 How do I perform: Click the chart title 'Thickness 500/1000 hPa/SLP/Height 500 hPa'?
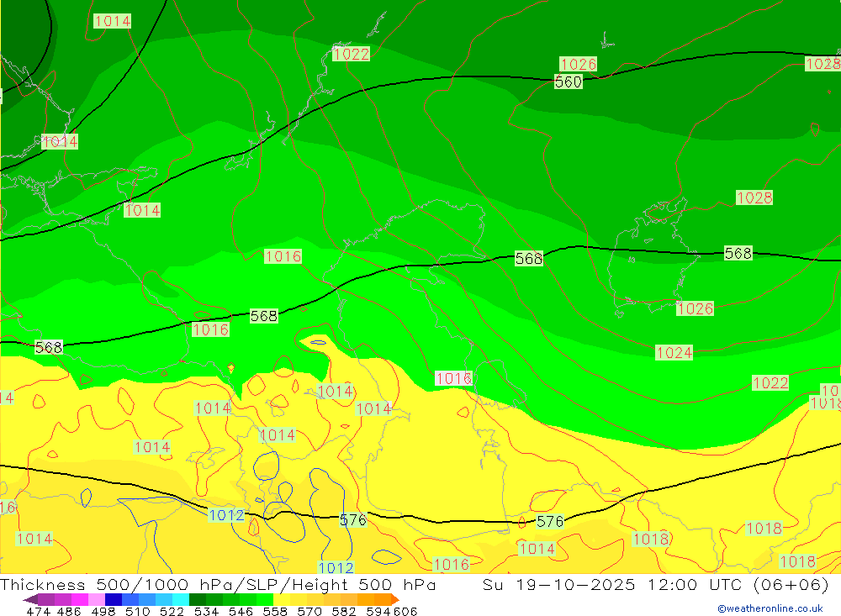218,584
